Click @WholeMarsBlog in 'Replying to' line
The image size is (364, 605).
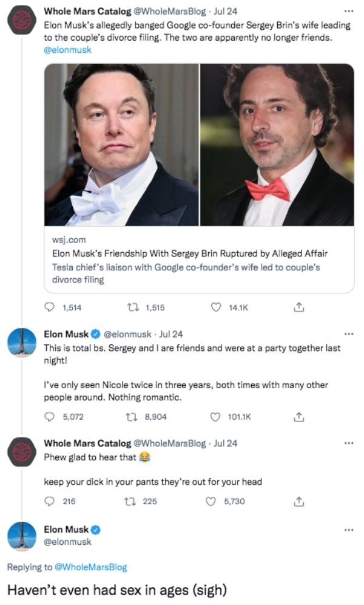91,567
